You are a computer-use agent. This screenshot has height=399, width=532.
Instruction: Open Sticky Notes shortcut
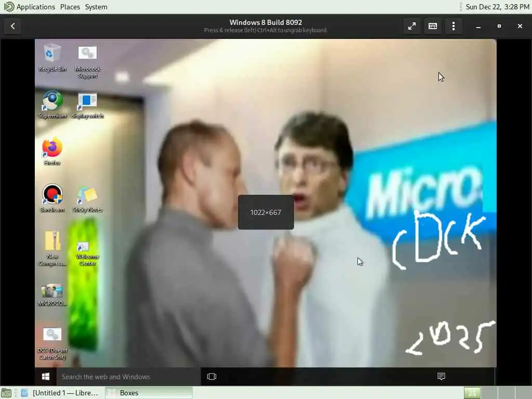coord(87,199)
